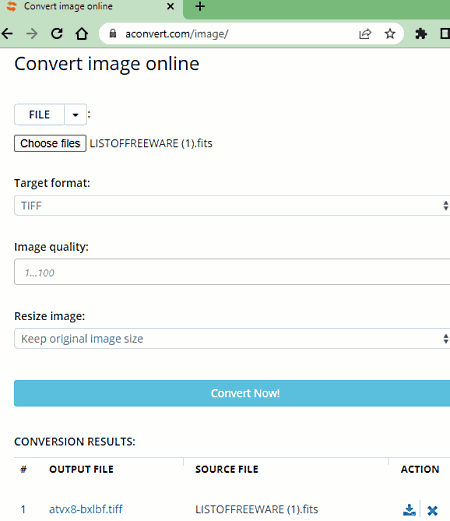Click the Convert image online heading
This screenshot has width=450, height=521.
(x=107, y=64)
